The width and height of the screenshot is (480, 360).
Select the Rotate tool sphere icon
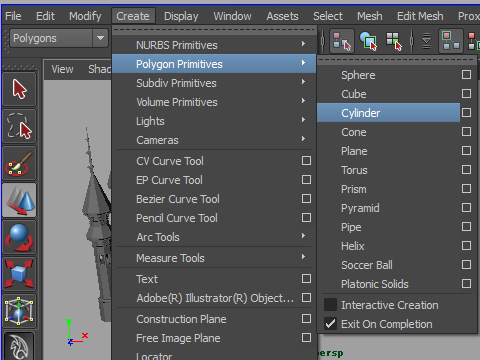19,237
